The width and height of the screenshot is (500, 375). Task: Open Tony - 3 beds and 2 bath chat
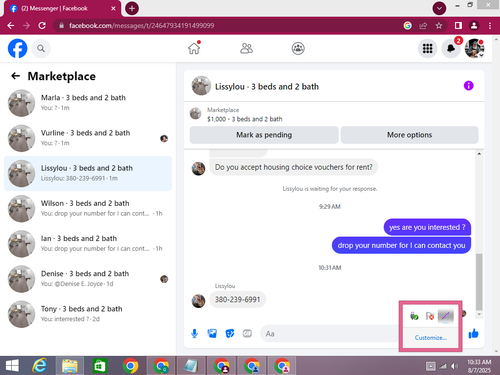coord(88,314)
